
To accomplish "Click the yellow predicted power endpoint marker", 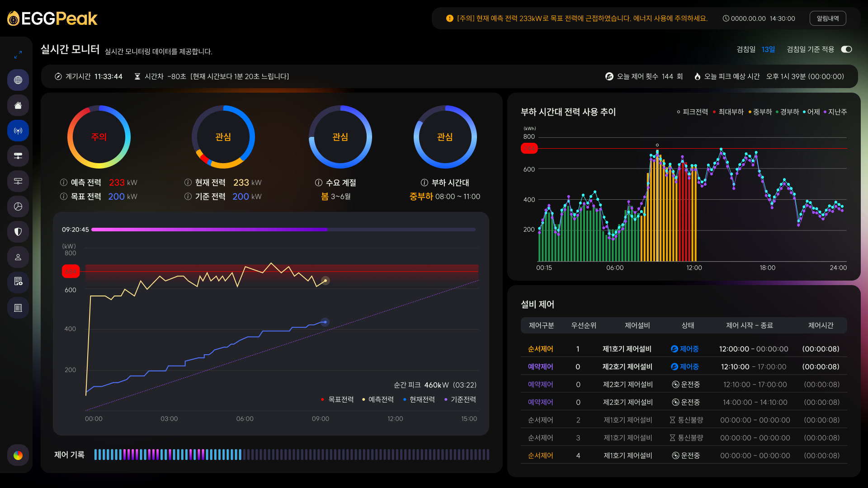I will pos(325,281).
